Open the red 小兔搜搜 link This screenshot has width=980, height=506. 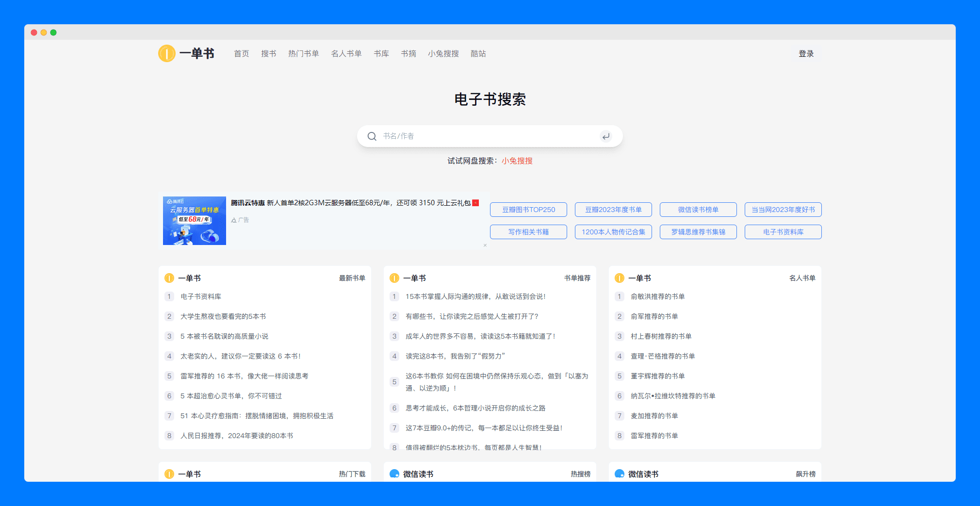point(516,161)
